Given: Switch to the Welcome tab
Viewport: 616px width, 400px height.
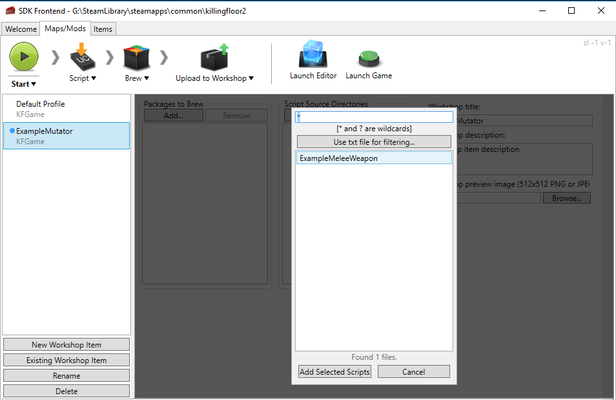Looking at the screenshot, I should pyautogui.click(x=21, y=29).
